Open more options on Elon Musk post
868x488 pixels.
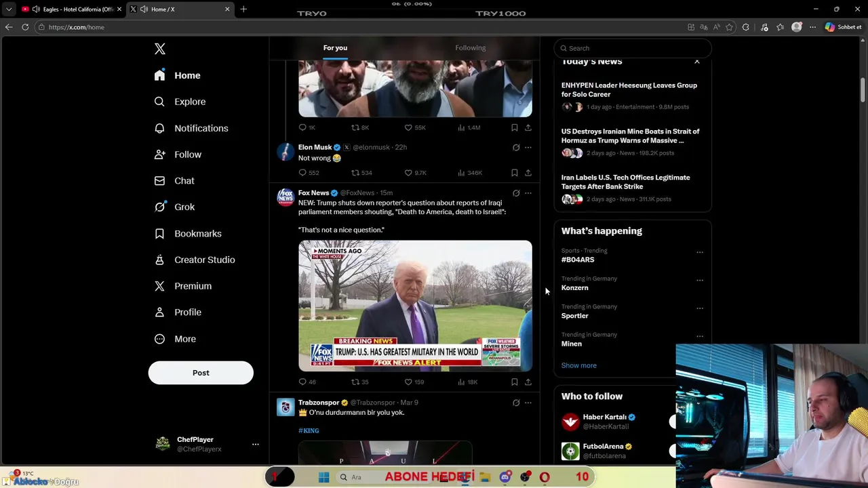[528, 147]
